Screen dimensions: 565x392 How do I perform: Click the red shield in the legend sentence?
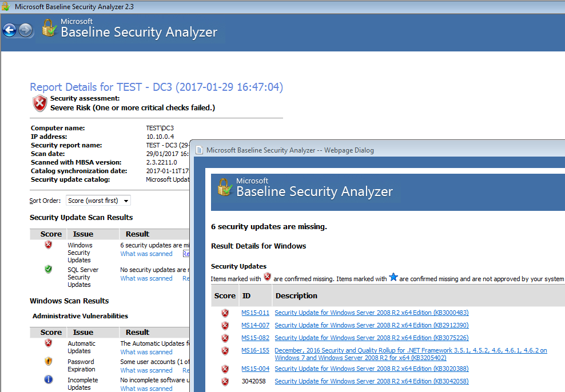[268, 277]
